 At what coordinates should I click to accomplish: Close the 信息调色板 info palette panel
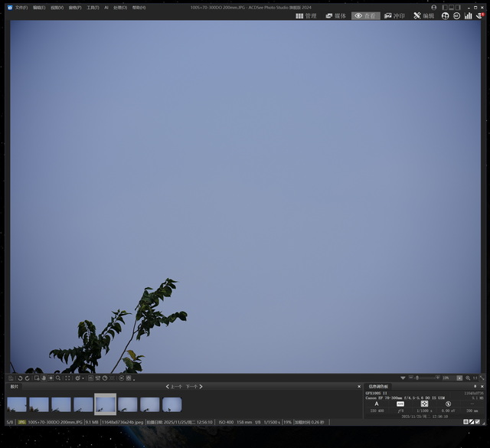[x=482, y=387]
